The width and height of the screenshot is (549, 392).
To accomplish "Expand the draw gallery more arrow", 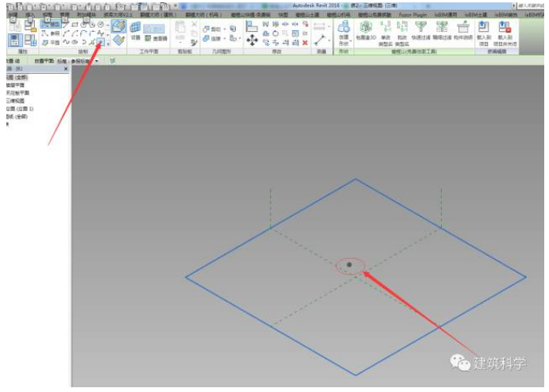I will (x=108, y=44).
